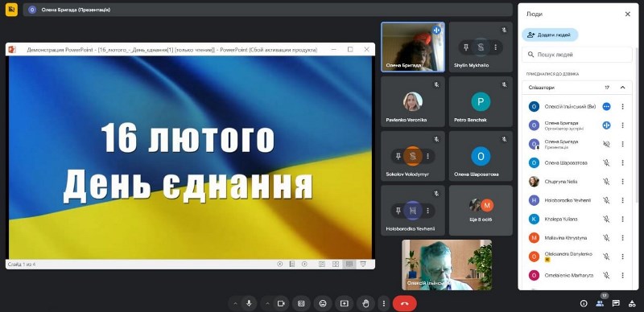Open the Ще 8 осіб tile
This screenshot has height=312, width=644.
tap(481, 210)
